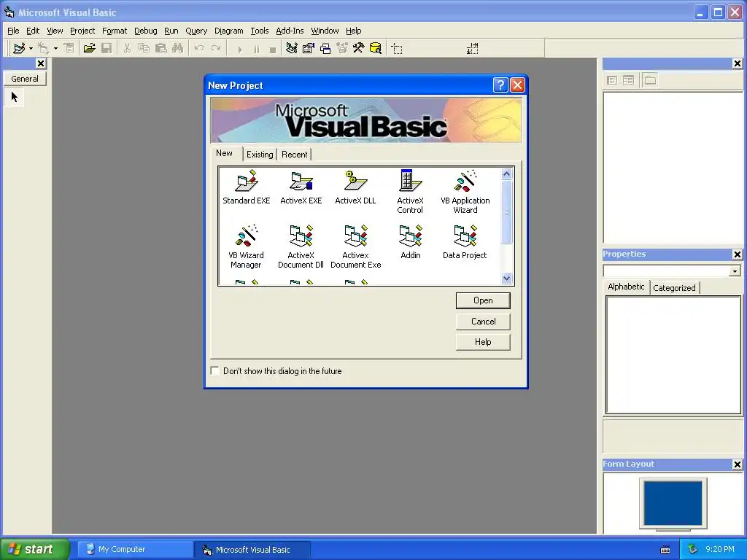Open the Debug menu
The height and width of the screenshot is (560, 747).
coord(146,31)
